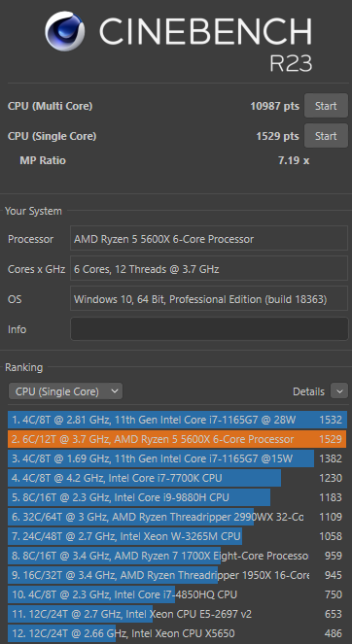Screen dimensions: 352x644
Task: Click the empty Info input field
Action: (x=209, y=329)
